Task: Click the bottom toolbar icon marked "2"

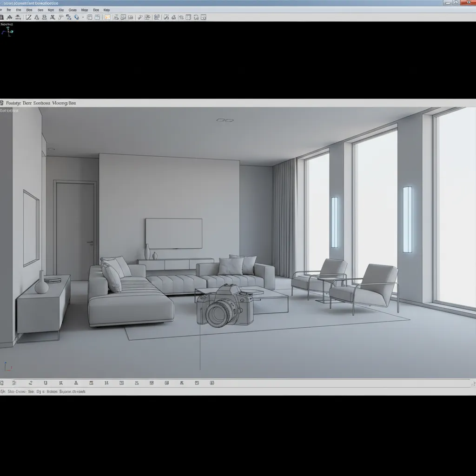Action: (x=30, y=383)
